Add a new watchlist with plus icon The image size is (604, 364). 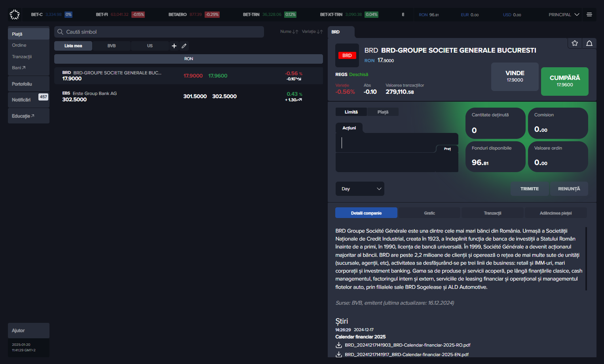click(174, 46)
